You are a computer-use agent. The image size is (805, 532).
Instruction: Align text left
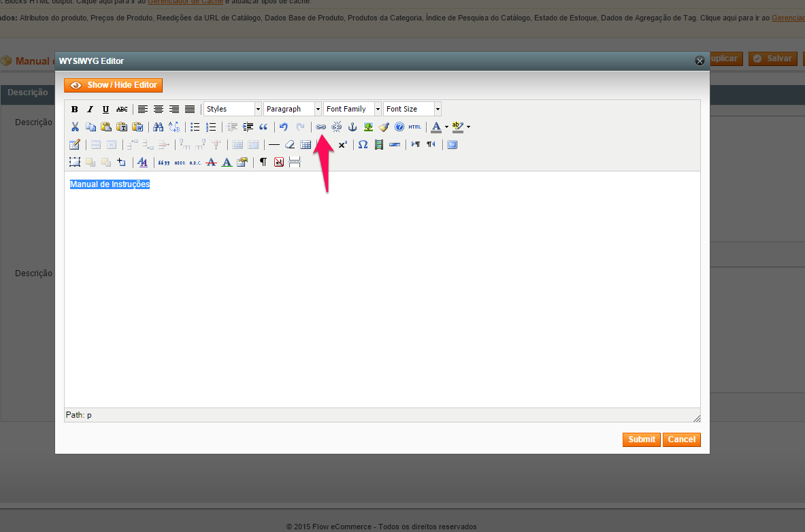pyautogui.click(x=143, y=109)
